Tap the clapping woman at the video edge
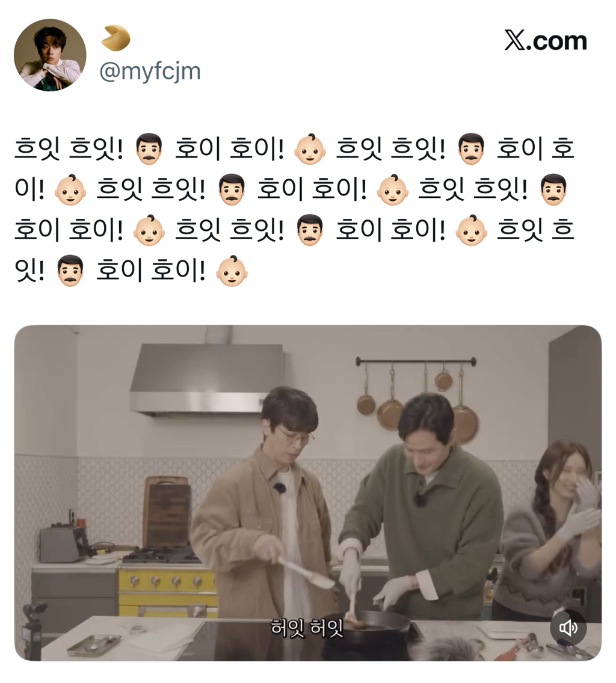The height and width of the screenshot is (683, 616). tap(549, 536)
